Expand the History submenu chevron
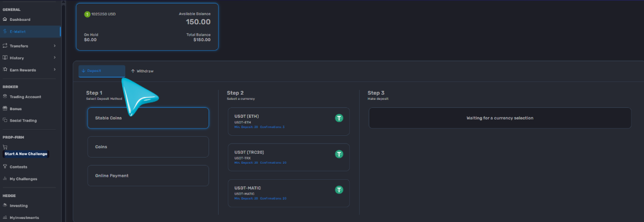This screenshot has height=222, width=644. tap(55, 58)
